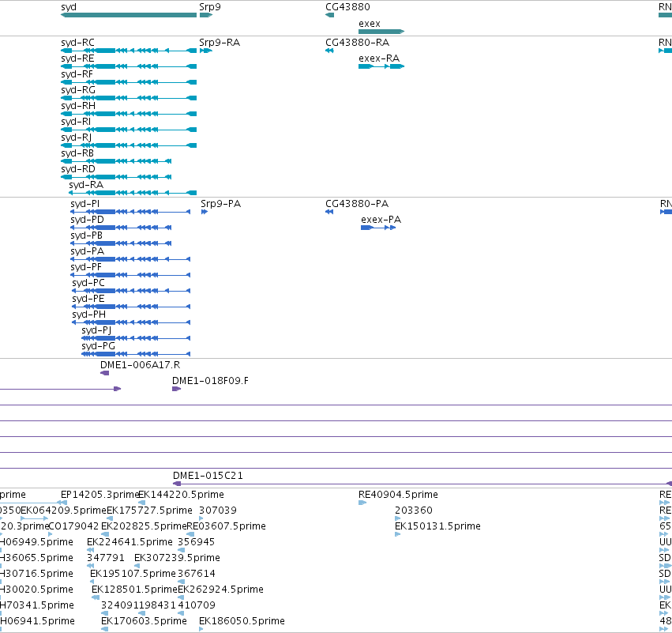Select transcript syd-RI
This screenshot has width=672, height=633.
coord(129,130)
